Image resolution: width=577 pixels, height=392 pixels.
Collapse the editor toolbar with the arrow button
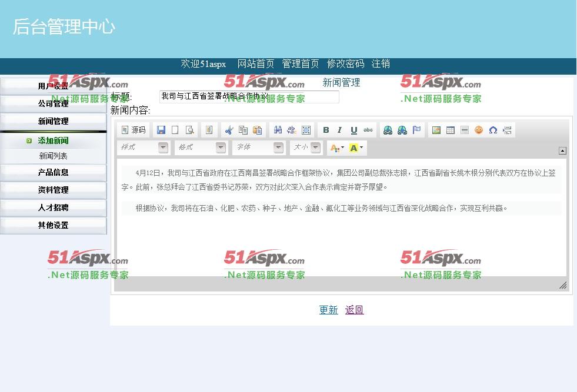[562, 150]
